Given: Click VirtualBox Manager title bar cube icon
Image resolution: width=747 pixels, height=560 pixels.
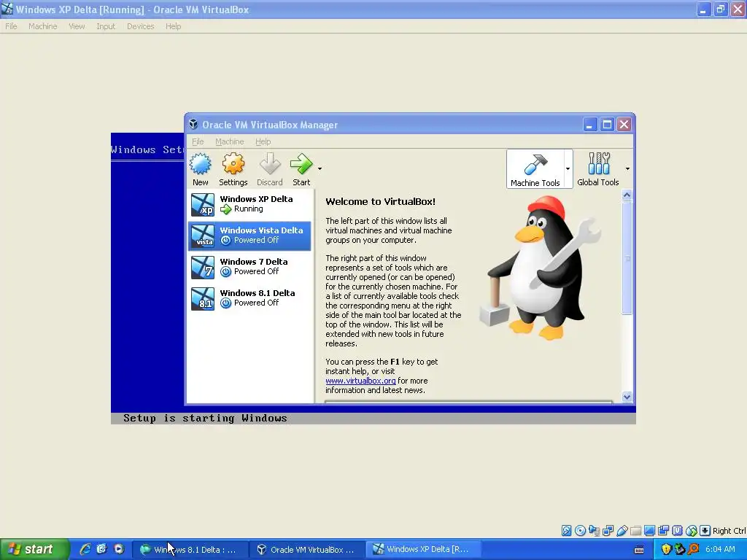Looking at the screenshot, I should (x=193, y=125).
